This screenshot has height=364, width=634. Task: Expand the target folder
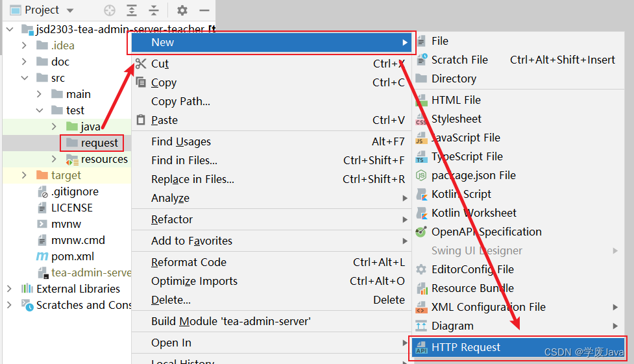pyautogui.click(x=24, y=175)
